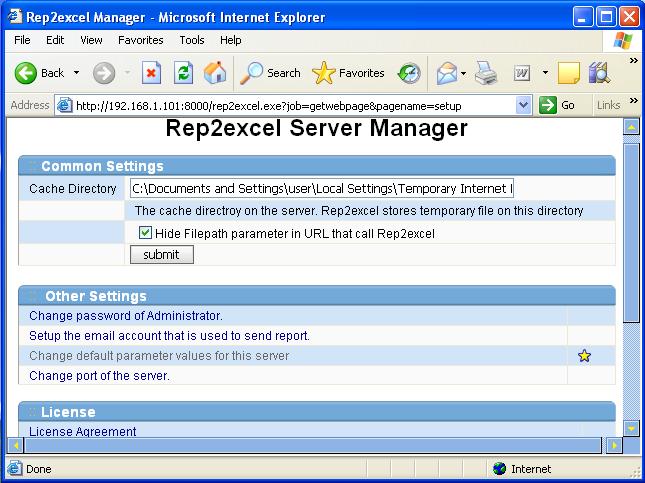Click the Done status bar text

tap(38, 469)
